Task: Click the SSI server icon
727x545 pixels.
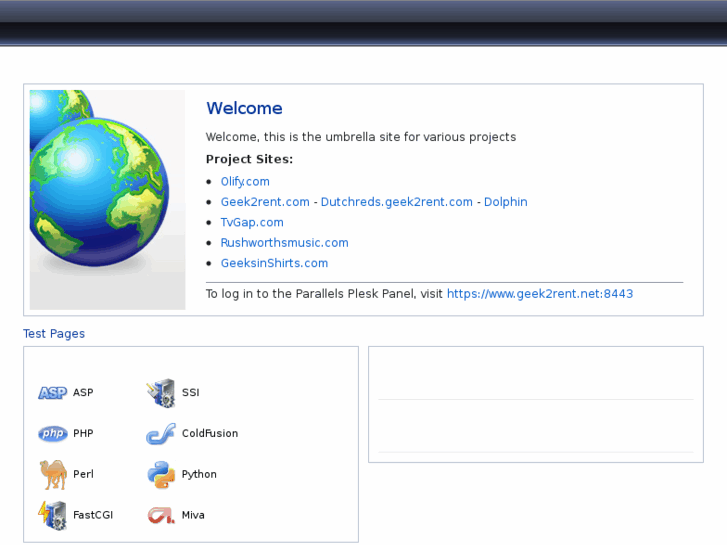Action: click(160, 393)
